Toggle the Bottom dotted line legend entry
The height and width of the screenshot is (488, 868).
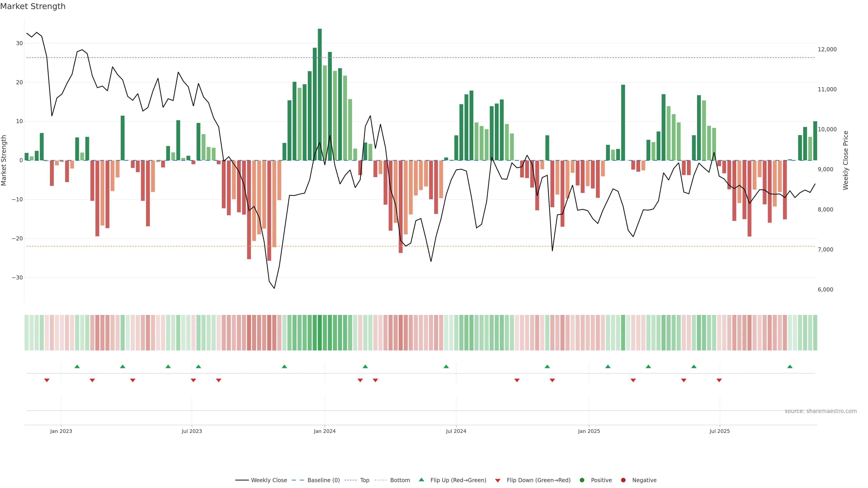400,480
